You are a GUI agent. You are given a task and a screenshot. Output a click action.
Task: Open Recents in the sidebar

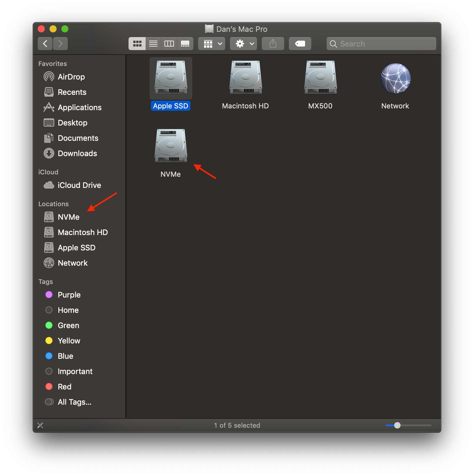[x=80, y=92]
